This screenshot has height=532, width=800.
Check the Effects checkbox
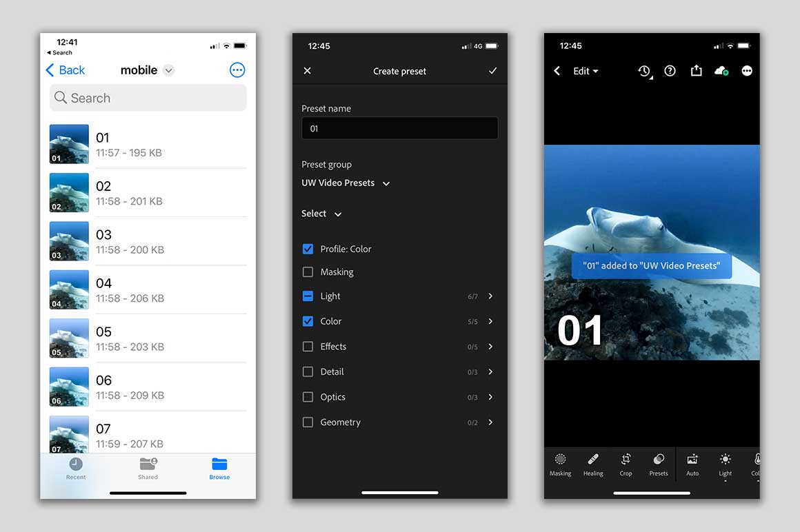pos(308,347)
